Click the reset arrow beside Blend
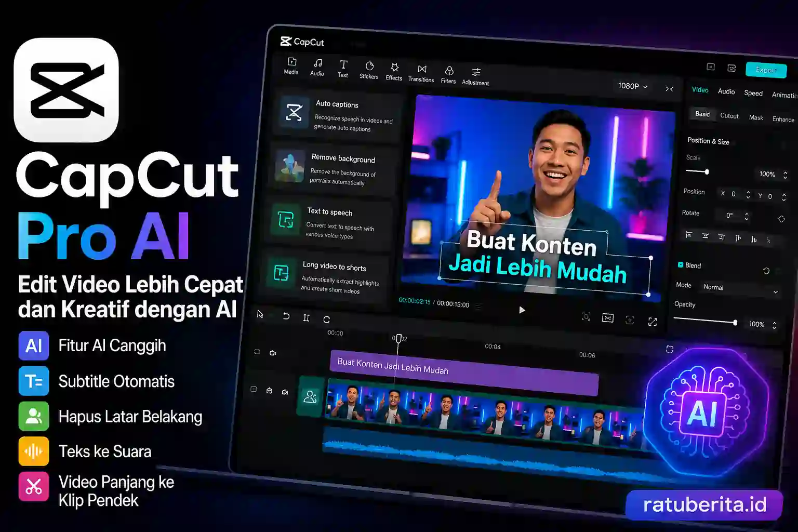The image size is (798, 532). pyautogui.click(x=766, y=271)
